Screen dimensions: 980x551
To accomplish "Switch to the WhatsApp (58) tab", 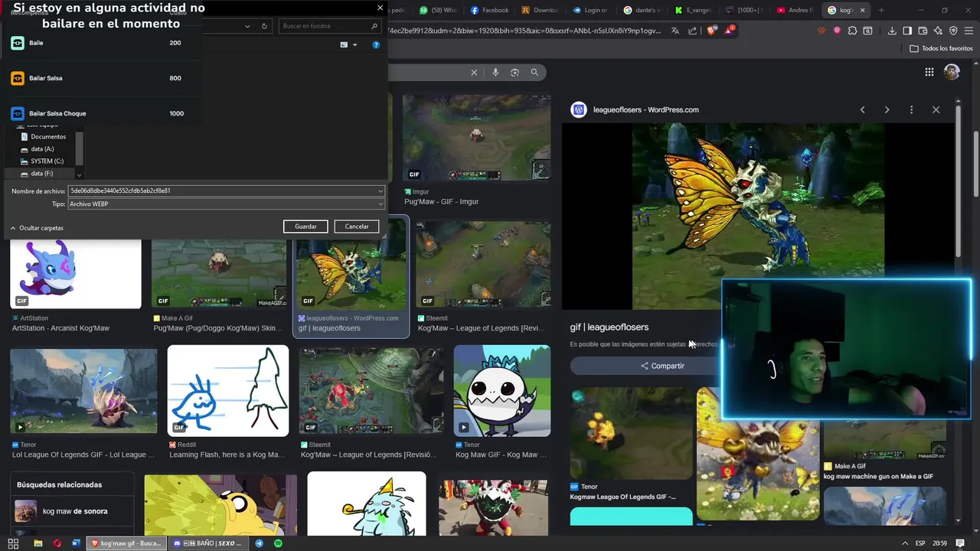I will [x=438, y=10].
